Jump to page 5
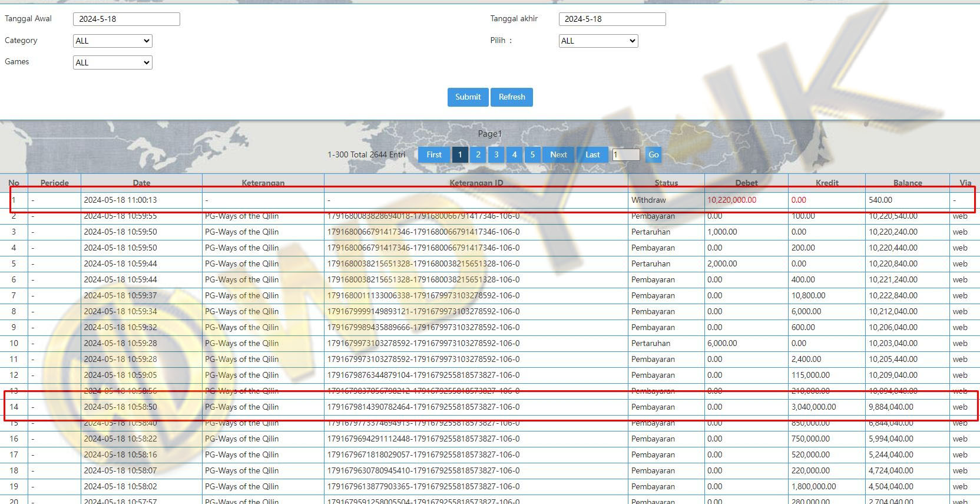Viewport: 980px width, 504px height. click(532, 154)
